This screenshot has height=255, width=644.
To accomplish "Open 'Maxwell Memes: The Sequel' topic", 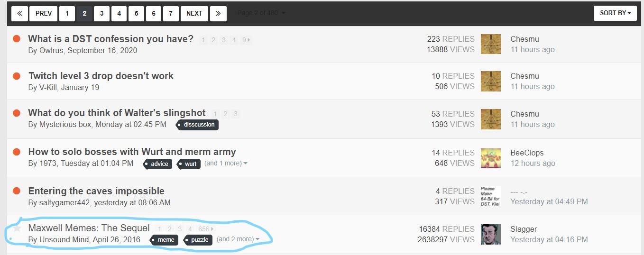I will click(x=89, y=228).
